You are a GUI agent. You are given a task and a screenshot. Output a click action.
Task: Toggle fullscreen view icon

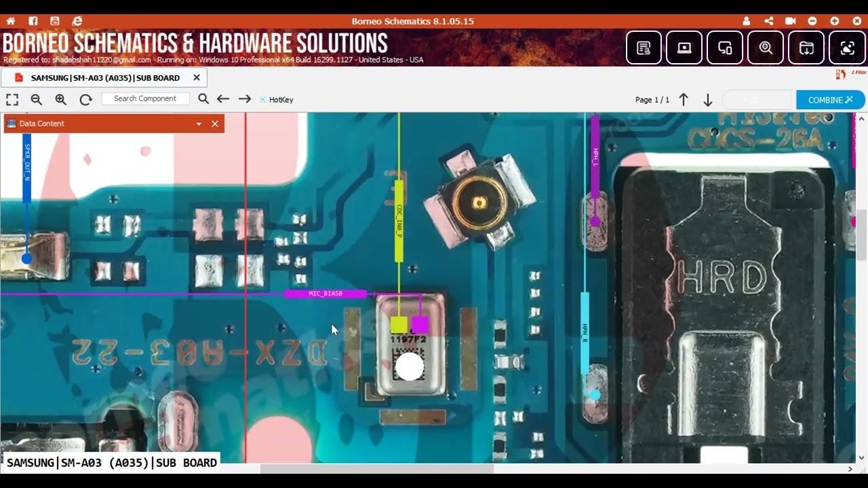point(12,100)
